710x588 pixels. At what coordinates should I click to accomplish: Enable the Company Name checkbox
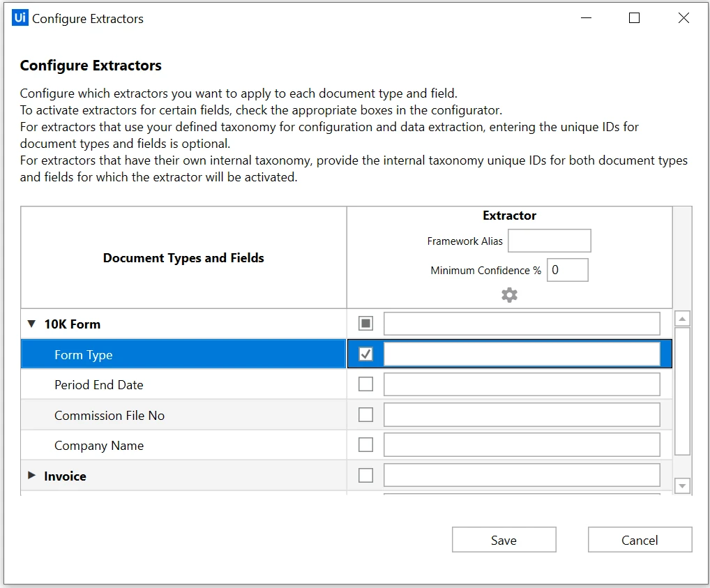tap(365, 445)
